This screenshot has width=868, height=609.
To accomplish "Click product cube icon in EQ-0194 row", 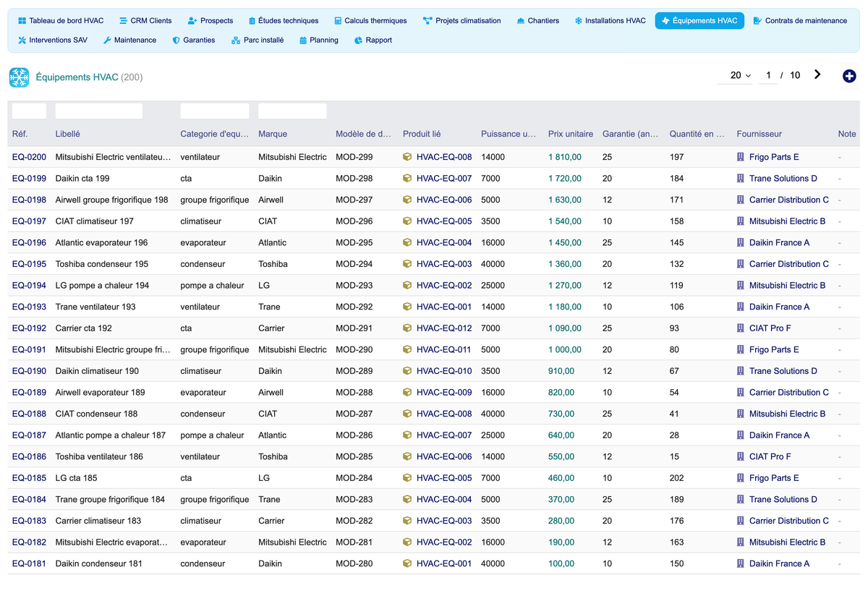I will click(407, 286).
